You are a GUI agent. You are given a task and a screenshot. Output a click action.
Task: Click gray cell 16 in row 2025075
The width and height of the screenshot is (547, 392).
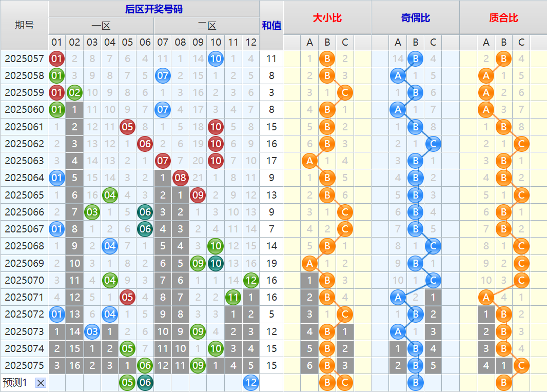[x=74, y=365]
